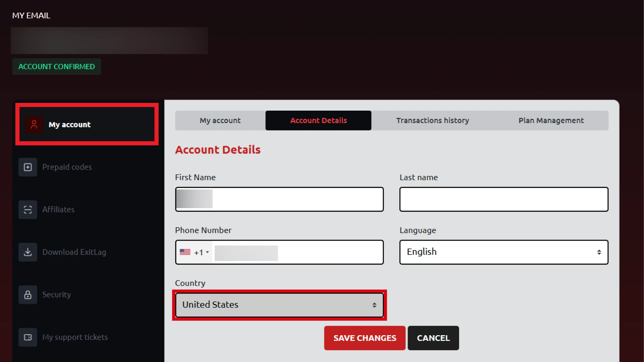Viewport: 644px width, 362px height.
Task: Click the Last name input box
Action: click(503, 199)
